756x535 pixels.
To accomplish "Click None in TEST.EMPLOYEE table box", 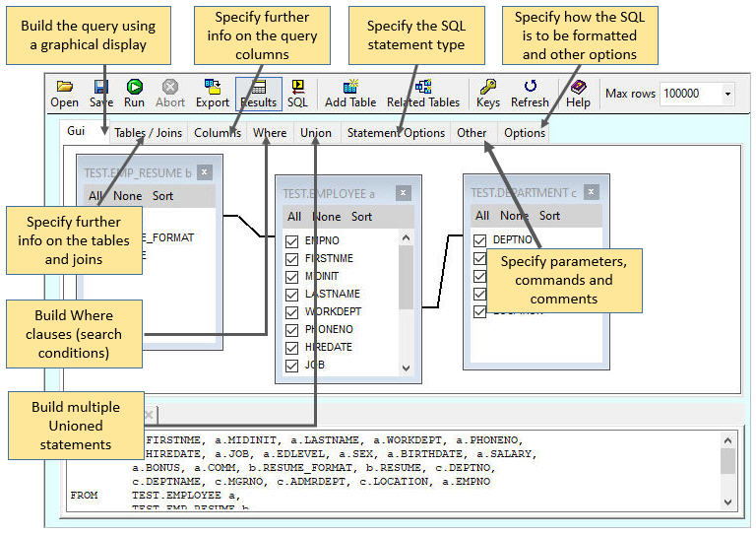I will [x=327, y=217].
